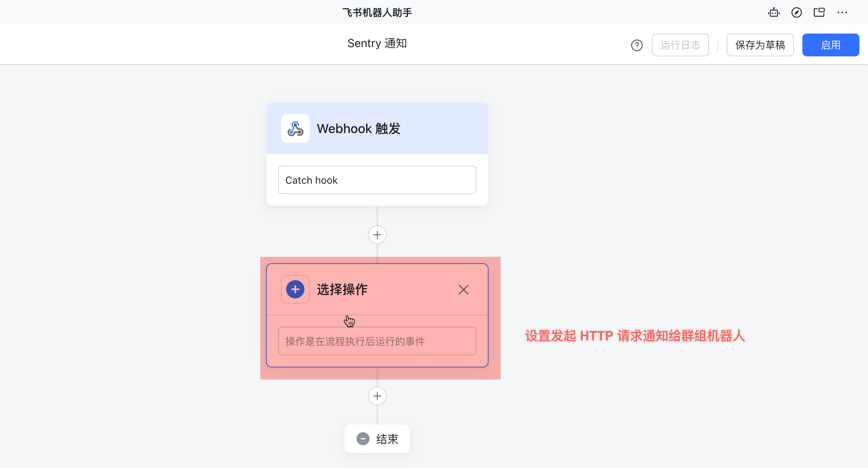Click the 飞书机器人助手 window title

pos(377,12)
